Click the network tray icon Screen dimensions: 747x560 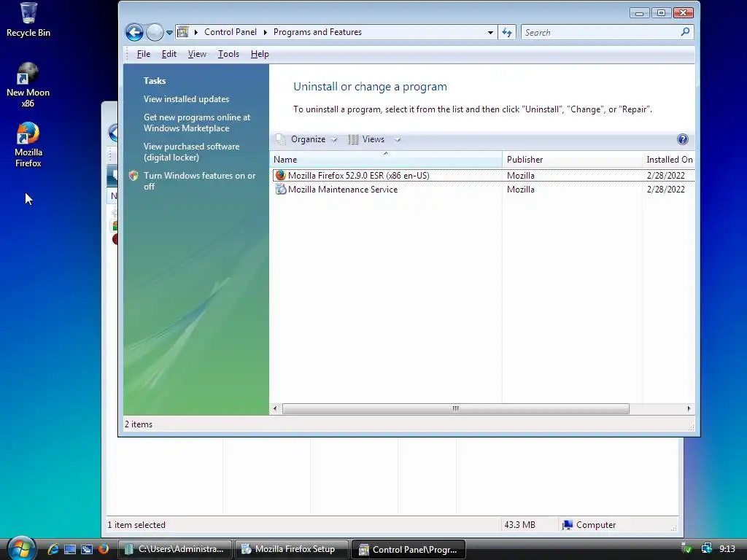[706, 549]
